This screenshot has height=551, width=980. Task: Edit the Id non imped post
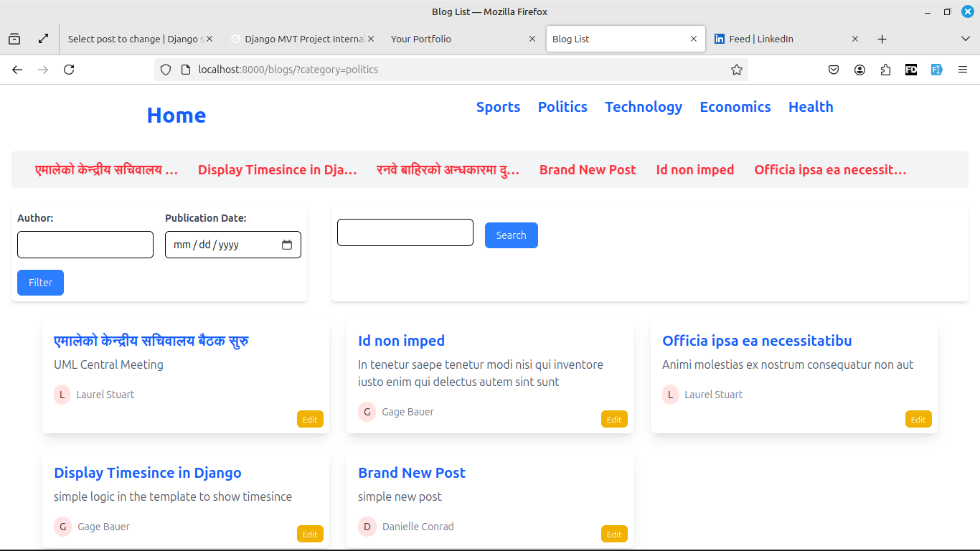click(x=614, y=419)
